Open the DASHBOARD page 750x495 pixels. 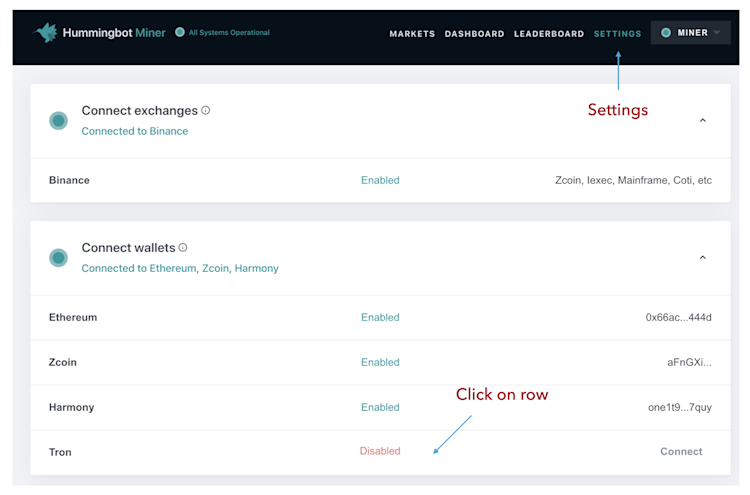[474, 34]
